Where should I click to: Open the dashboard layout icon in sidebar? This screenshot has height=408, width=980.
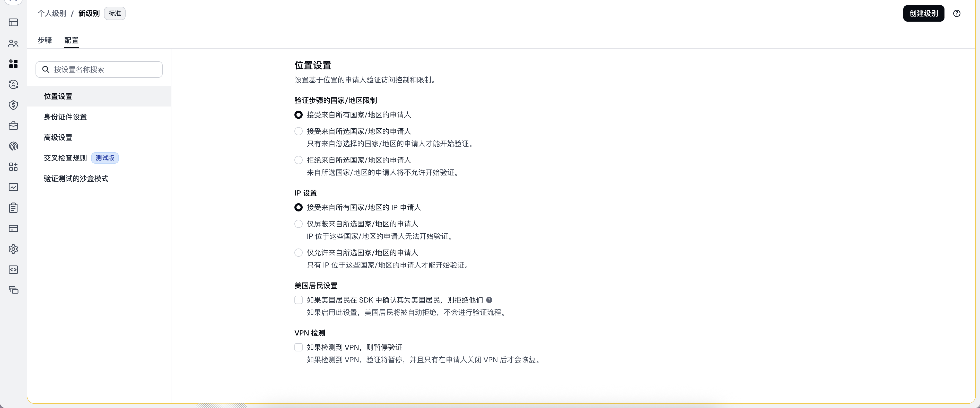(x=13, y=22)
